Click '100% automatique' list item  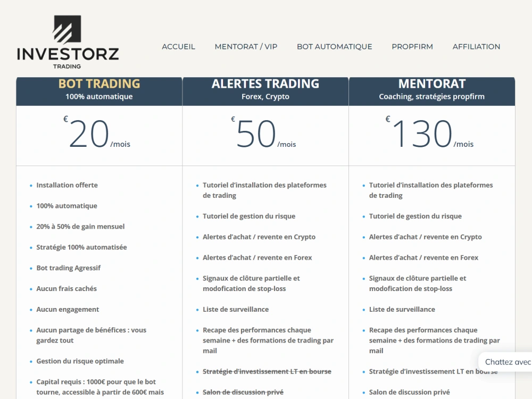(67, 206)
